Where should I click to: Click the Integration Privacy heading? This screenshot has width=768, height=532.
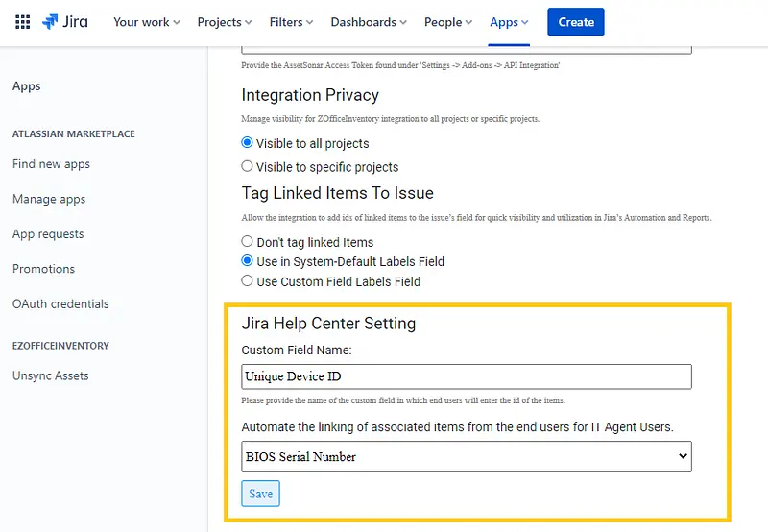pos(310,95)
